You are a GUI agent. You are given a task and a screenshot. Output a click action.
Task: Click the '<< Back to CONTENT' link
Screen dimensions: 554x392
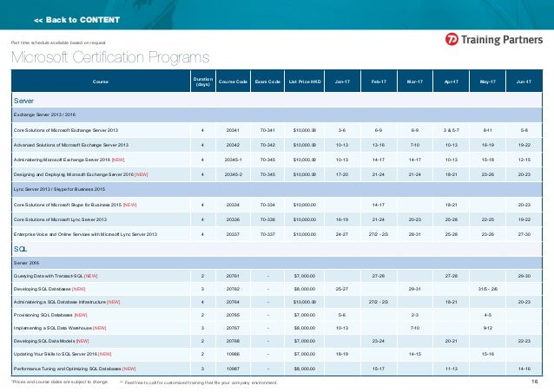pos(76,20)
